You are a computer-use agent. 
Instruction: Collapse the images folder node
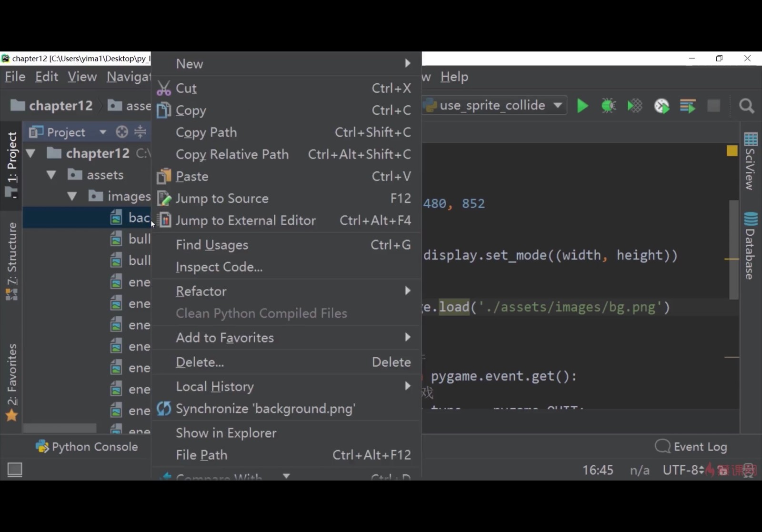[72, 196]
